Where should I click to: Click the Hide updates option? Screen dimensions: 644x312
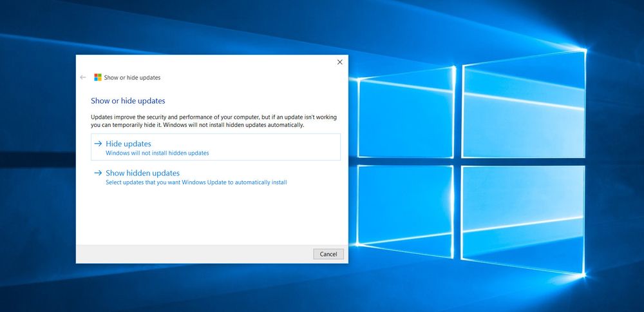tap(216, 147)
